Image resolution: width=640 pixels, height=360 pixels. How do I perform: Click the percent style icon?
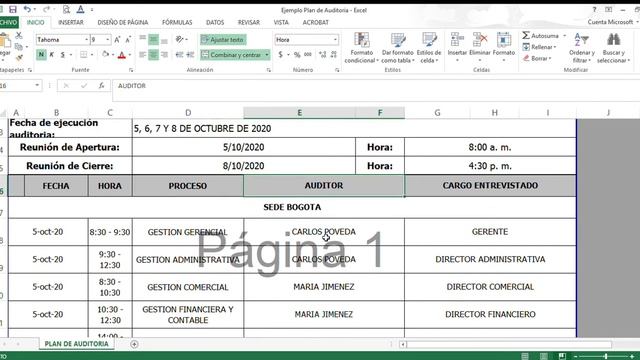coord(297,54)
